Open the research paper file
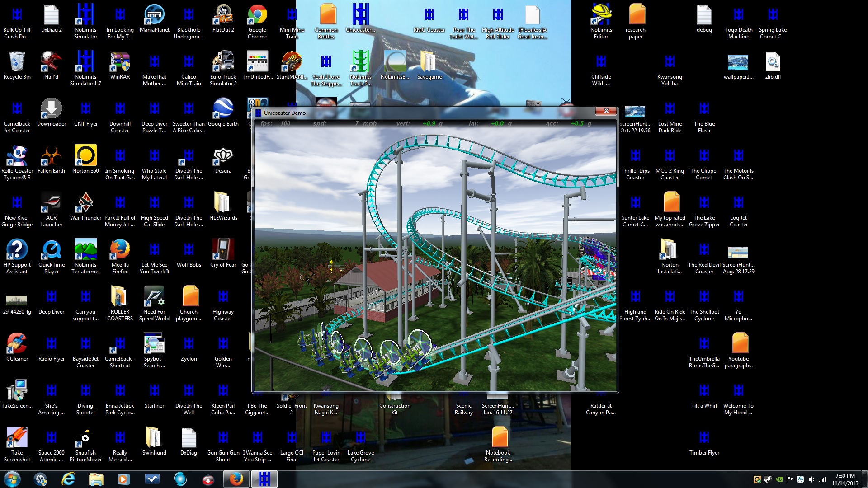Screen dimensions: 868x488 pyautogui.click(x=635, y=21)
